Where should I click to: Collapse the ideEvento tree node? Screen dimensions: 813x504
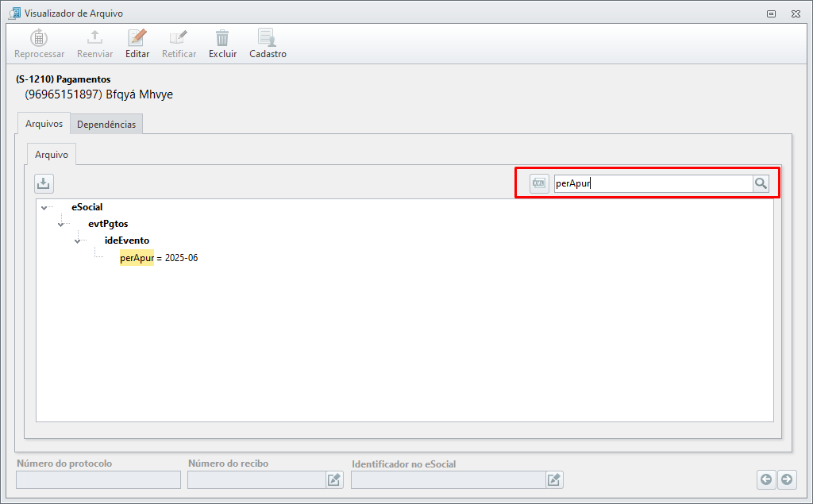point(77,241)
